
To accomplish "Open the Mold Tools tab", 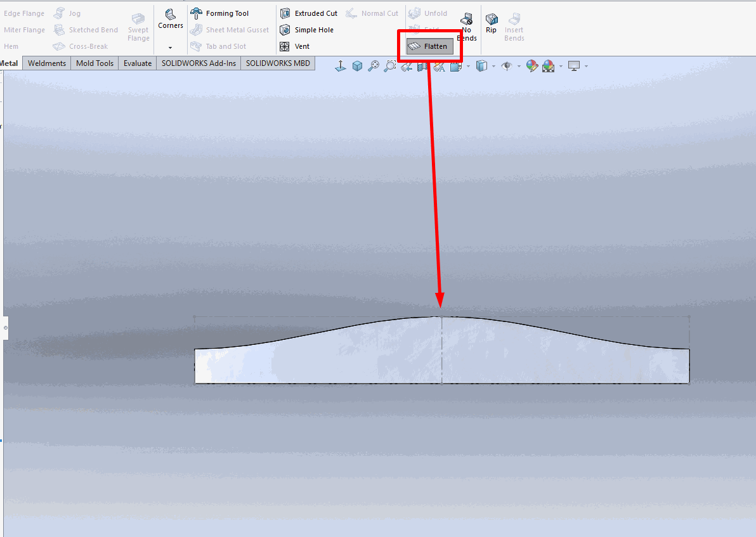I will (94, 63).
